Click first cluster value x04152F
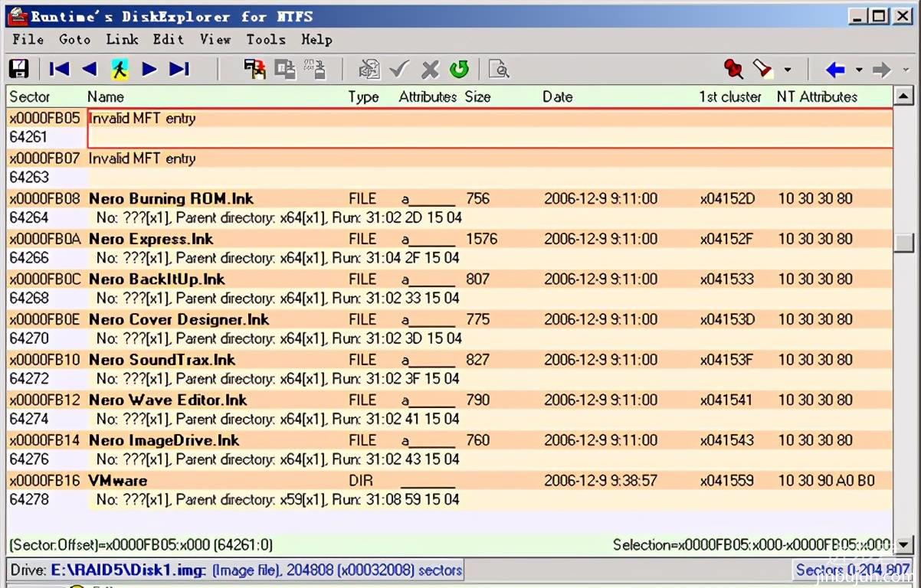Screen dimensions: 921x588 click(726, 239)
